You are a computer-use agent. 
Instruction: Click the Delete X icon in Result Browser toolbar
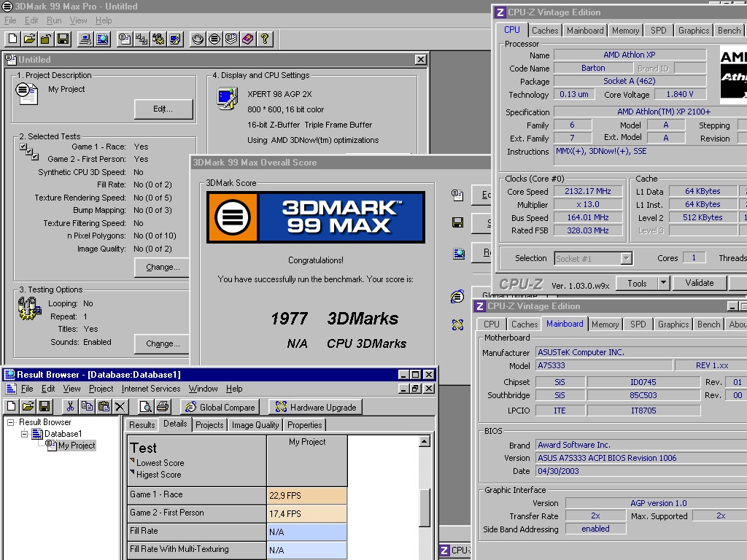(120, 407)
